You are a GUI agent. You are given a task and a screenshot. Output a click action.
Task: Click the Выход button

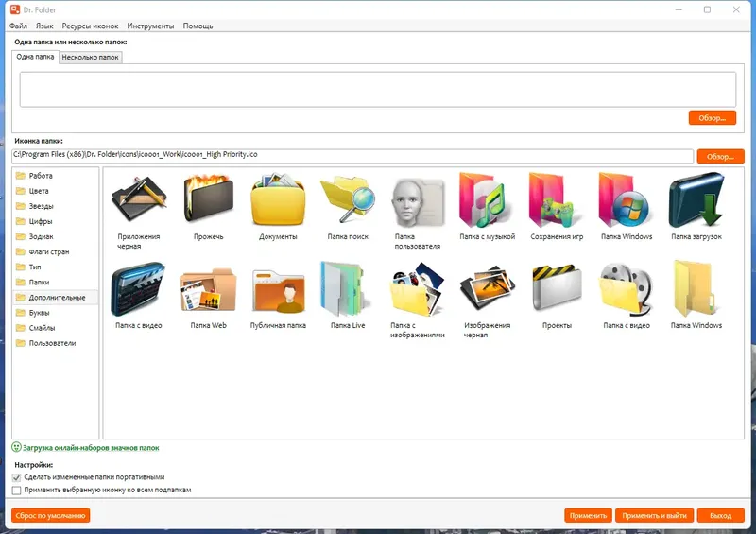point(721,515)
